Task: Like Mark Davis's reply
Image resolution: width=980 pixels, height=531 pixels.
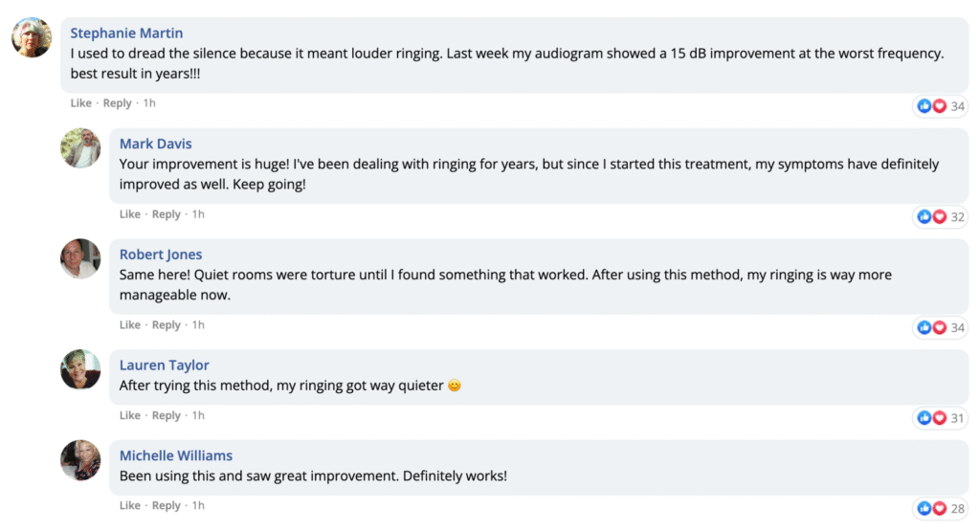Action: click(x=130, y=214)
